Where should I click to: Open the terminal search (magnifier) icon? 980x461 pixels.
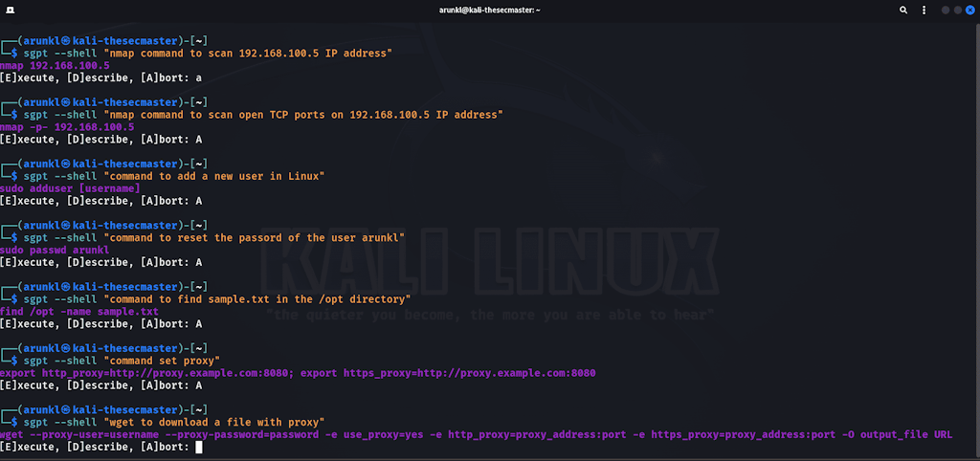click(x=903, y=10)
